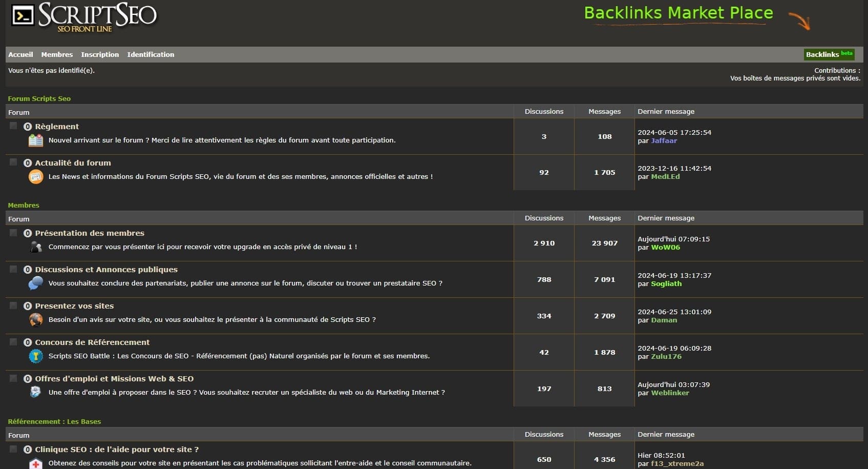
Task: Expand the Référencement : Les Bases section
Action: [x=54, y=421]
